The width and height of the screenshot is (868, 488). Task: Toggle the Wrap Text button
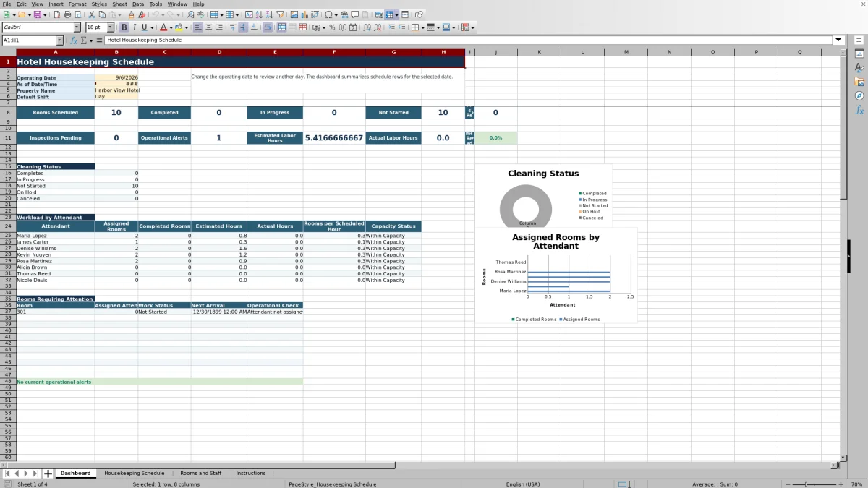(268, 27)
